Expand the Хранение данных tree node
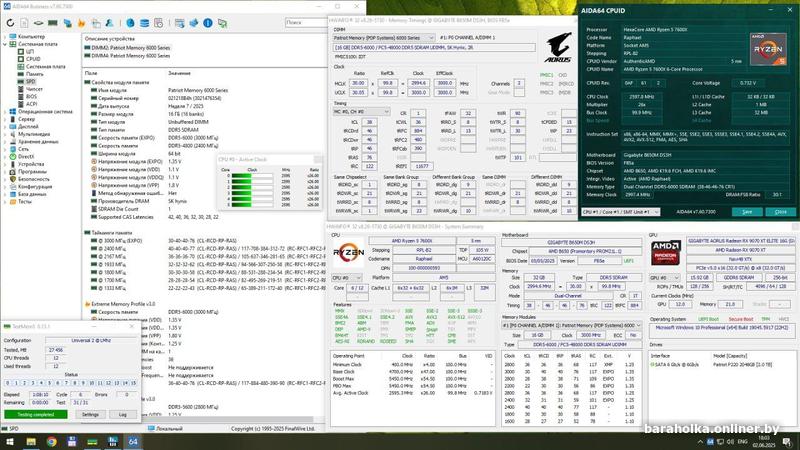800x450 pixels. coord(5,141)
